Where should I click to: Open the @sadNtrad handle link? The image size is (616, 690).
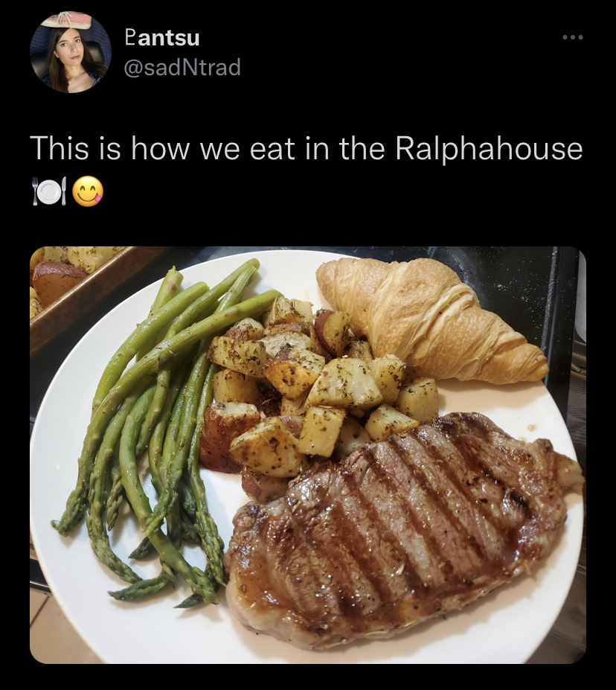click(x=182, y=67)
